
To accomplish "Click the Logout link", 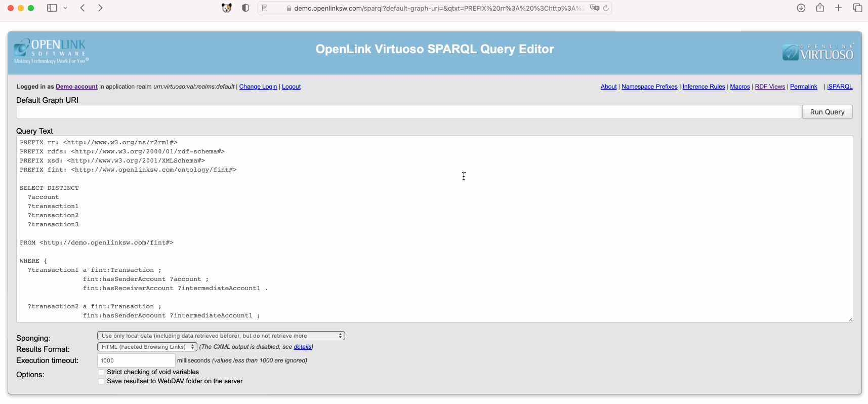I will click(x=291, y=87).
